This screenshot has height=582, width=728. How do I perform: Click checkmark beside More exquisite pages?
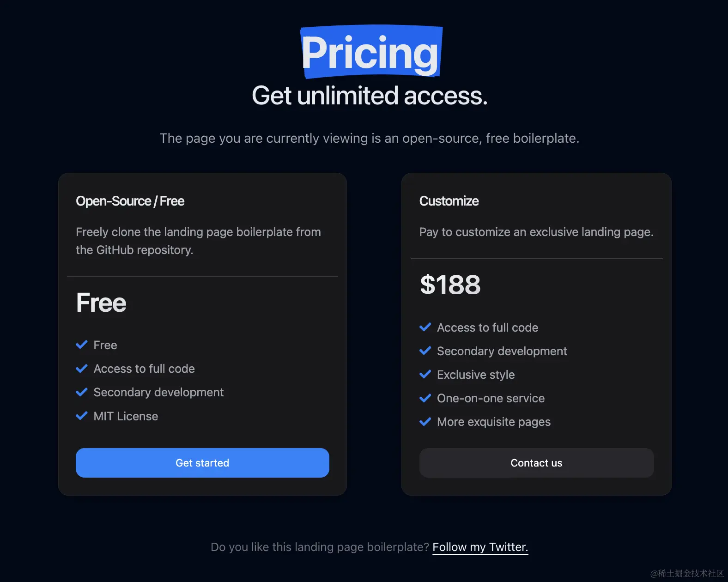(x=425, y=421)
